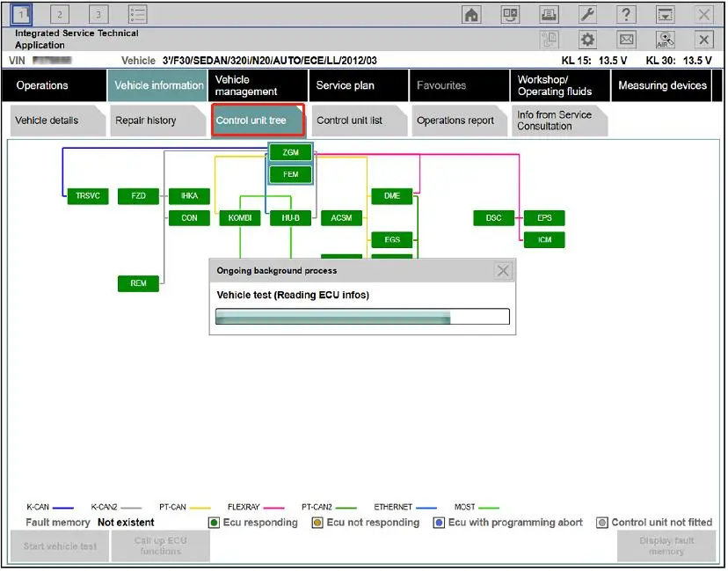The width and height of the screenshot is (728, 571).
Task: Open the Vehicle details sub-tab
Action: 57,121
